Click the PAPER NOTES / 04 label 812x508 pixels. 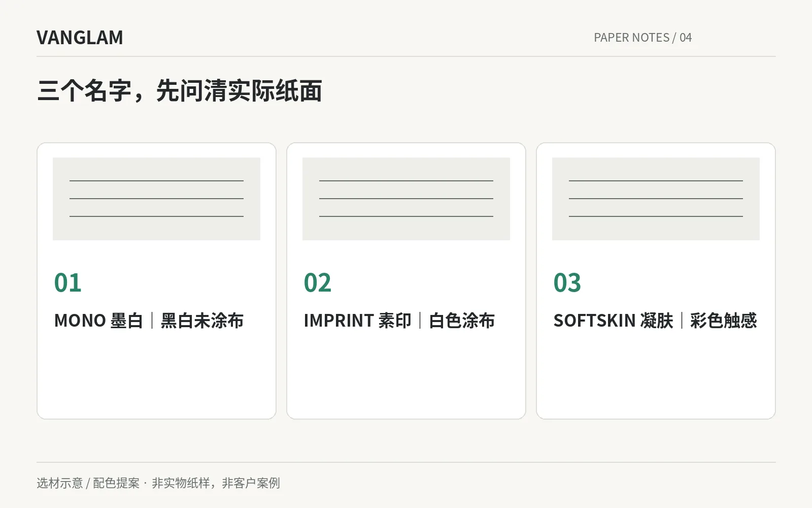pyautogui.click(x=642, y=38)
